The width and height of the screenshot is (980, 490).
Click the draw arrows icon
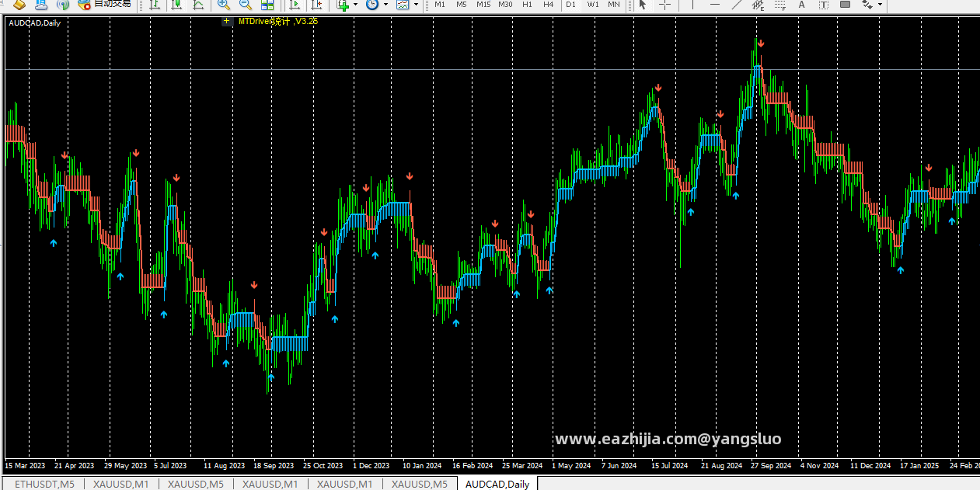pos(867,4)
